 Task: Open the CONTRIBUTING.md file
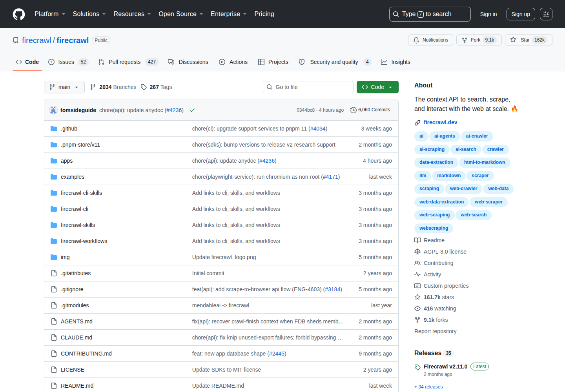(86, 354)
